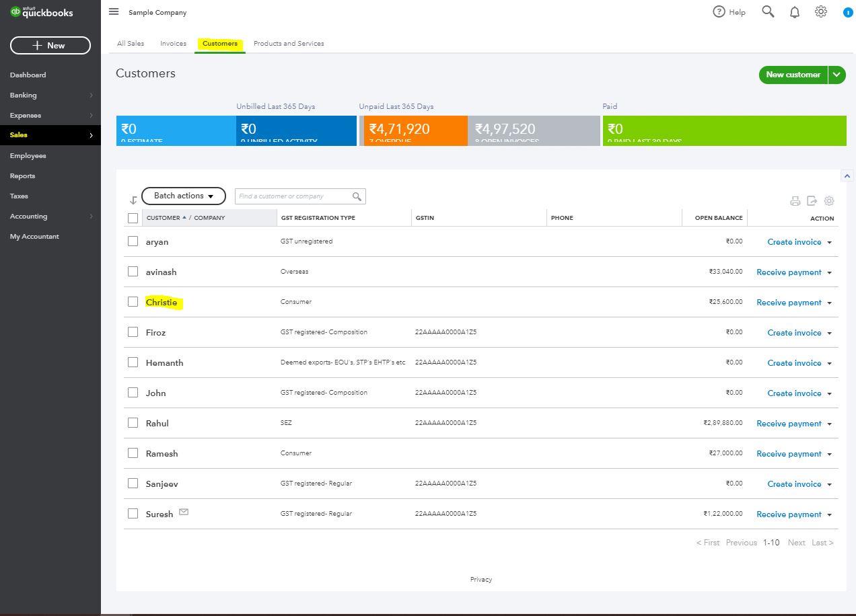Screen dimensions: 856x616
Task: Toggle the select-all header checkbox
Action: (x=133, y=218)
